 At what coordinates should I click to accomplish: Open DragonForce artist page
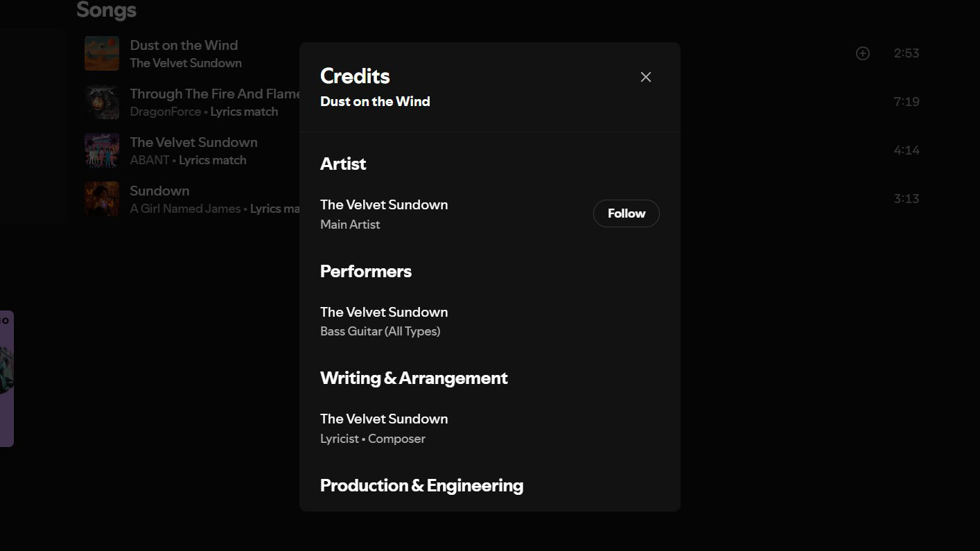tap(164, 111)
